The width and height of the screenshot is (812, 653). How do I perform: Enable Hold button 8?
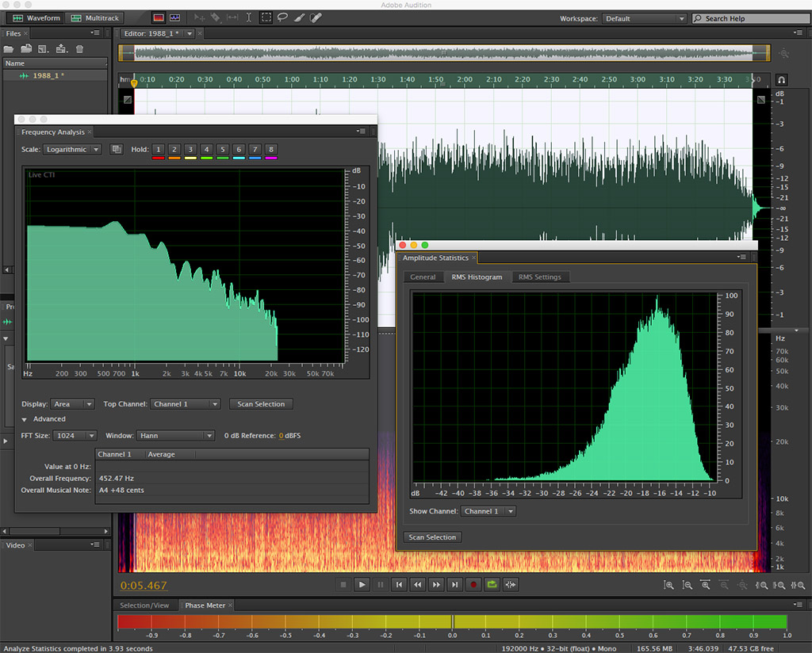tap(271, 149)
